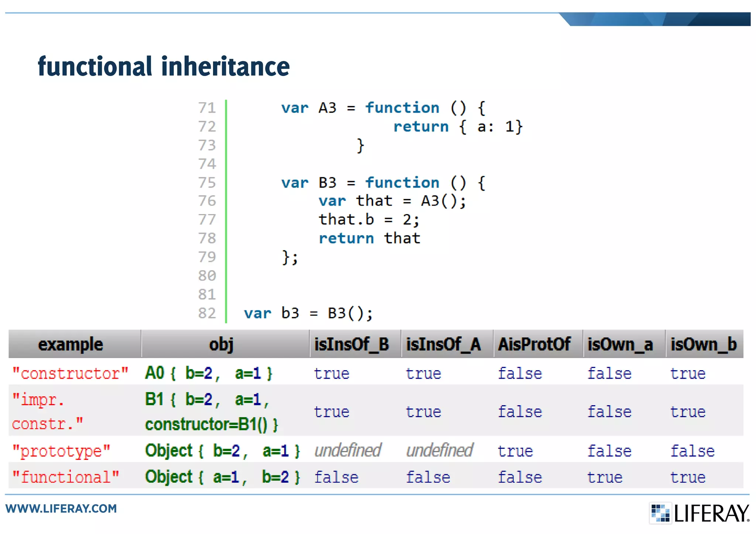Click the isOwn_b column header

(703, 344)
